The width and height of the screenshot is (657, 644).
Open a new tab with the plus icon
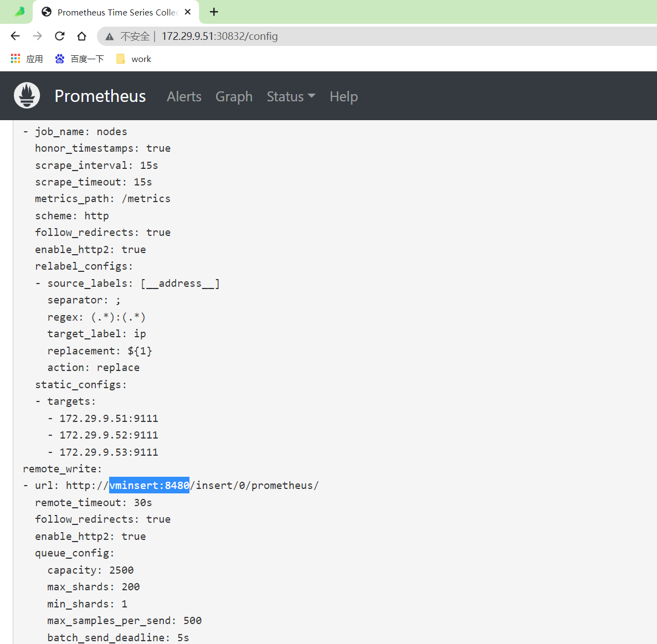point(214,12)
